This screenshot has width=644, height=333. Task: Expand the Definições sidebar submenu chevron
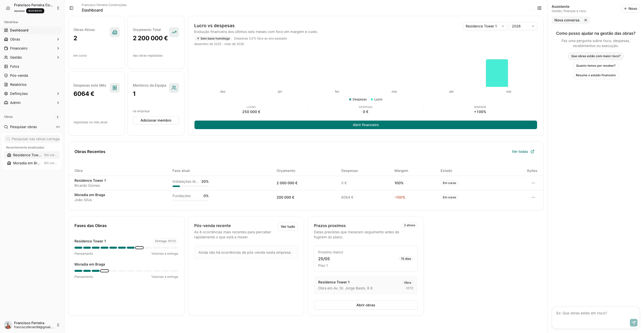(x=58, y=94)
